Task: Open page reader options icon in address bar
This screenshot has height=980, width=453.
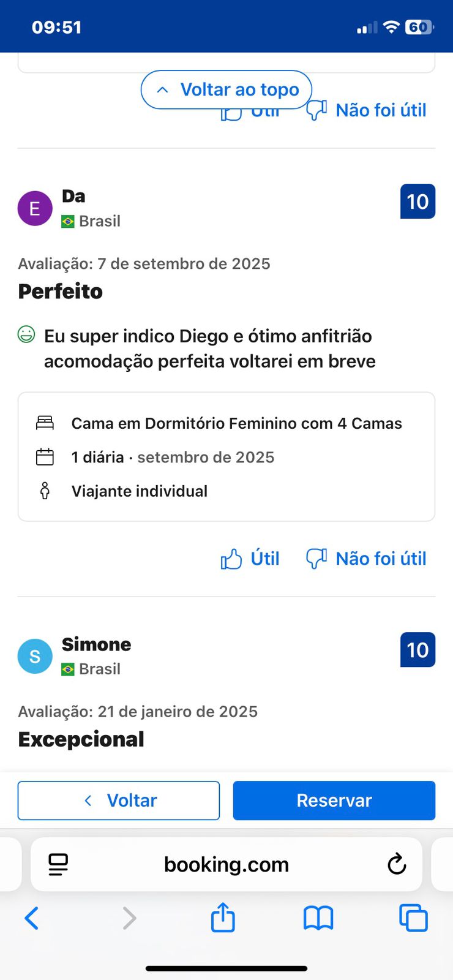Action: coord(58,864)
